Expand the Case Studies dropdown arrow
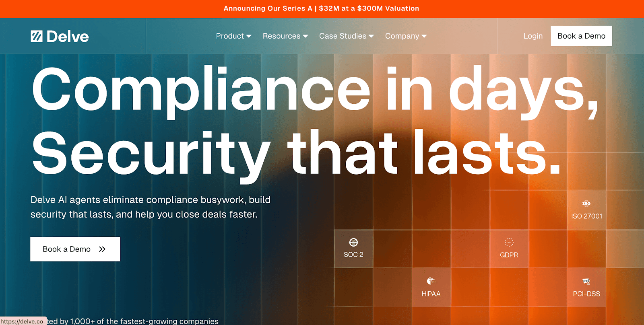This screenshot has height=325, width=644. [x=371, y=36]
